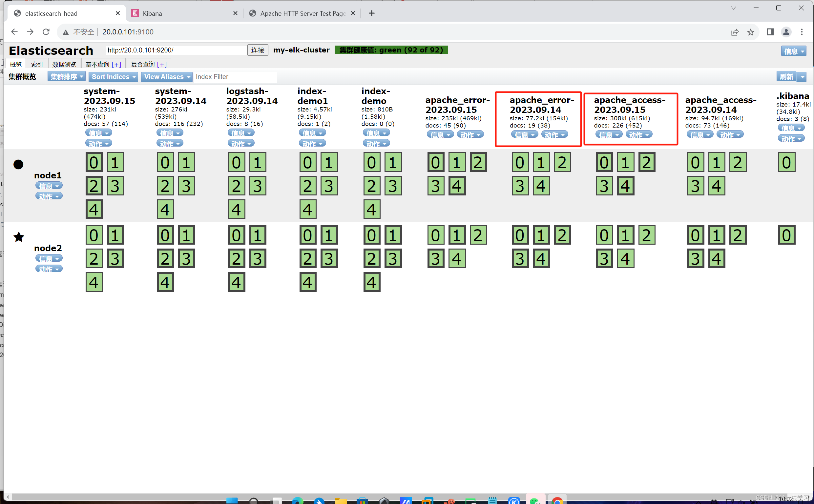Open the 复合查询 tab
Viewport: 814px width, 504px height.
[x=143, y=64]
